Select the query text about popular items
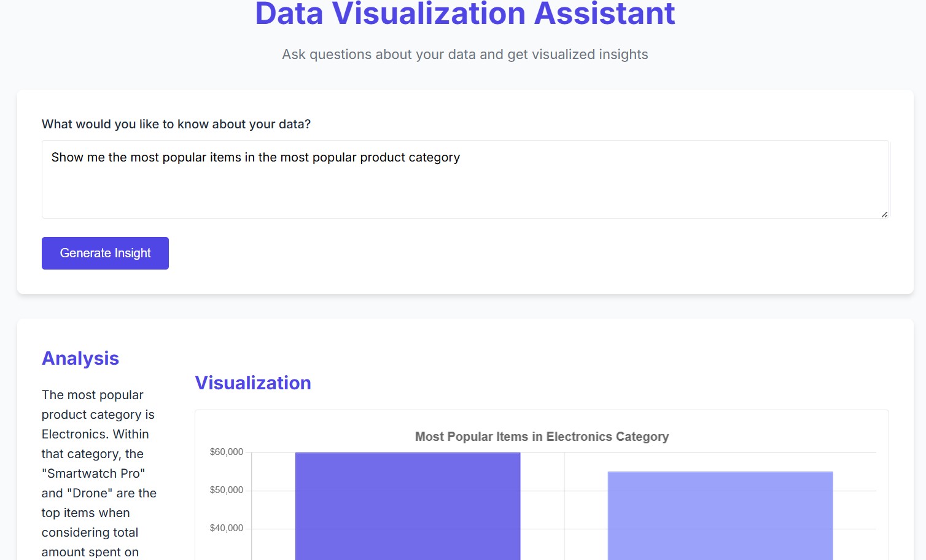Image resolution: width=926 pixels, height=560 pixels. (x=255, y=157)
